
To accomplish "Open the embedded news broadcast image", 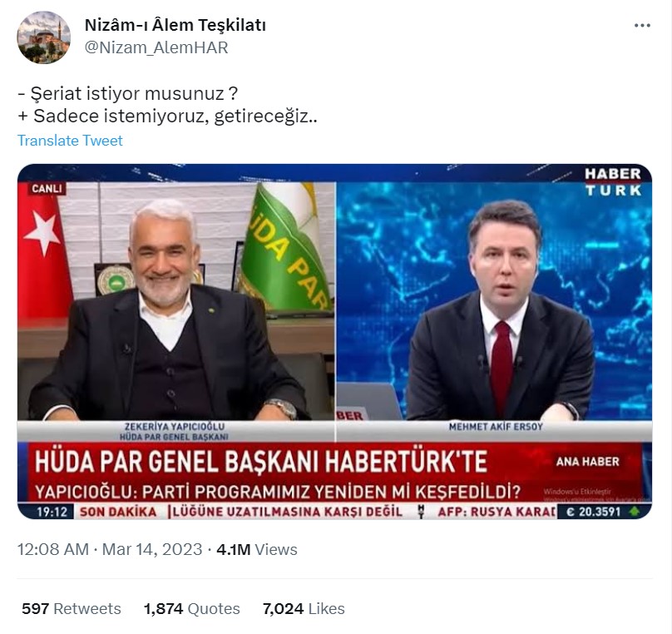I will (x=334, y=341).
